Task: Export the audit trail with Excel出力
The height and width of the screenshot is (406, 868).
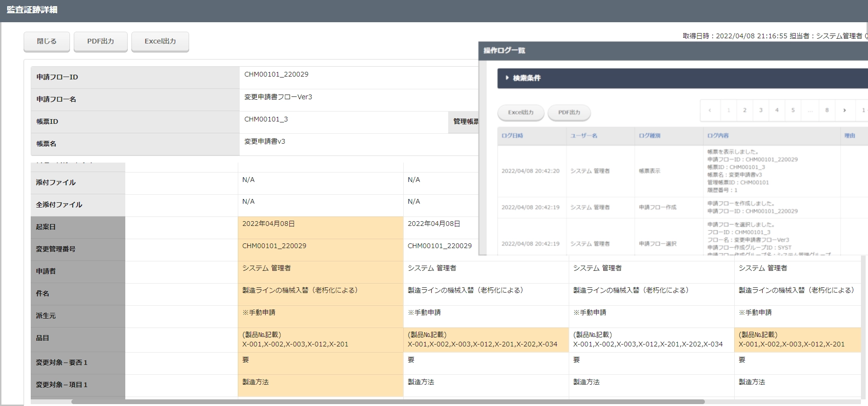Action: [160, 42]
